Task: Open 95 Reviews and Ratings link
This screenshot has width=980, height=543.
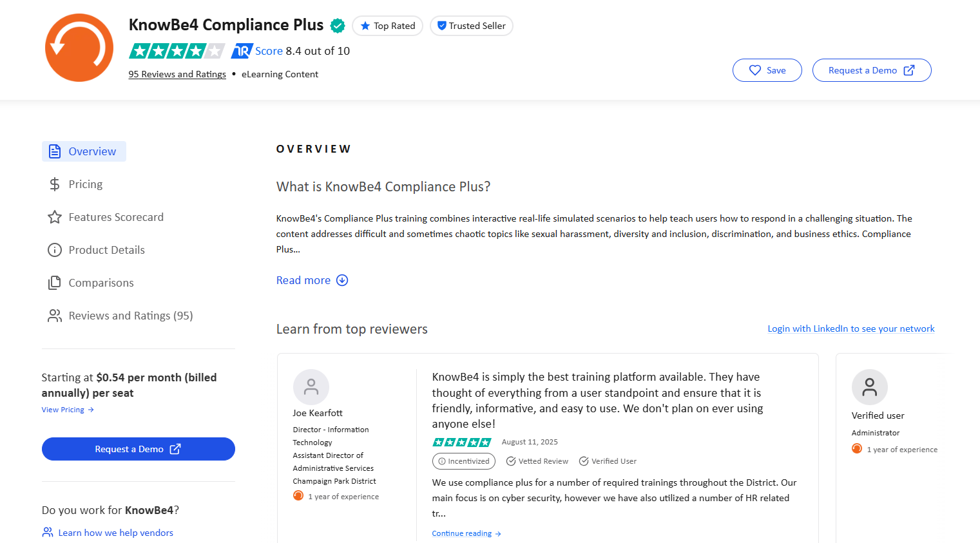Action: [x=177, y=74]
